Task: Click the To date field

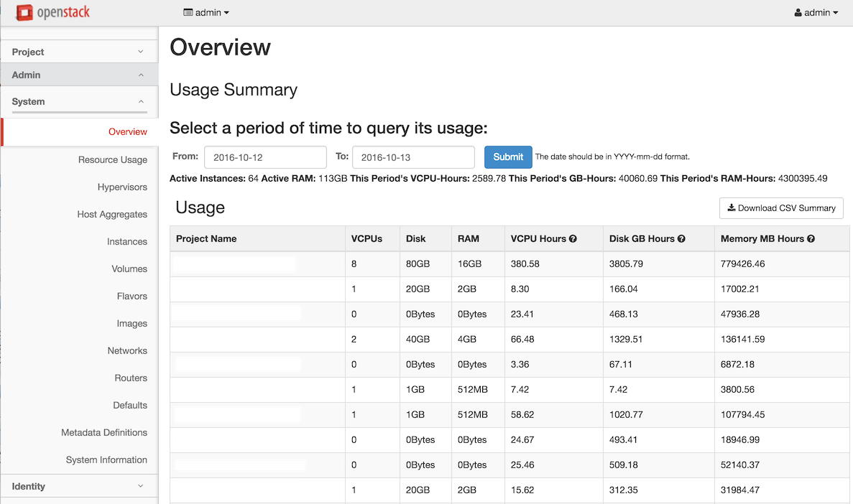Action: 413,157
